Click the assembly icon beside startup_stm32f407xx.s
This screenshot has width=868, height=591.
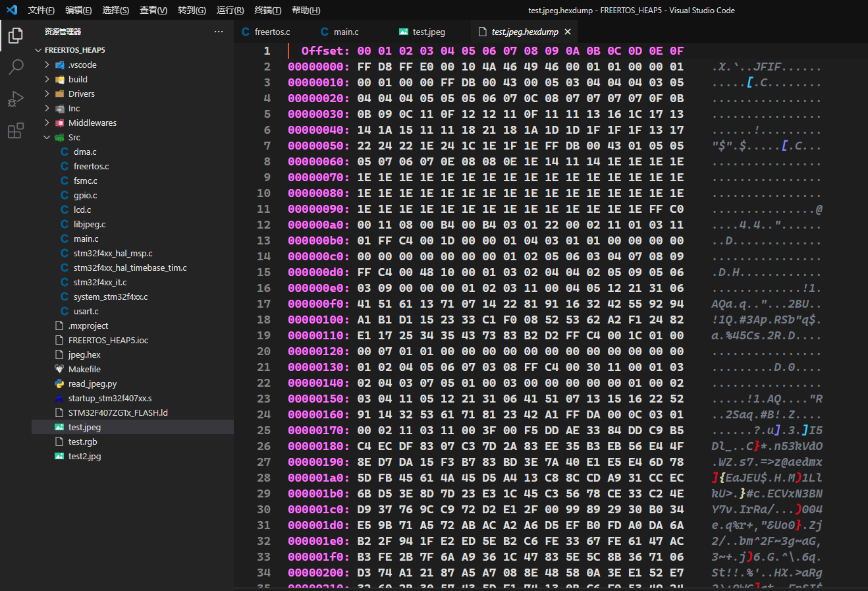pos(59,397)
